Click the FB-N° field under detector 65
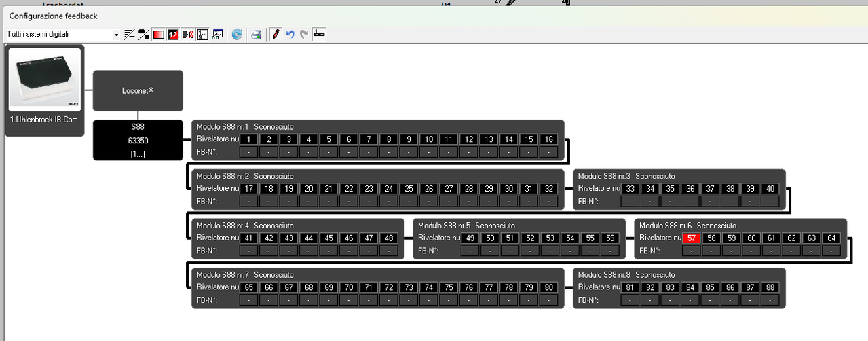 tap(249, 300)
